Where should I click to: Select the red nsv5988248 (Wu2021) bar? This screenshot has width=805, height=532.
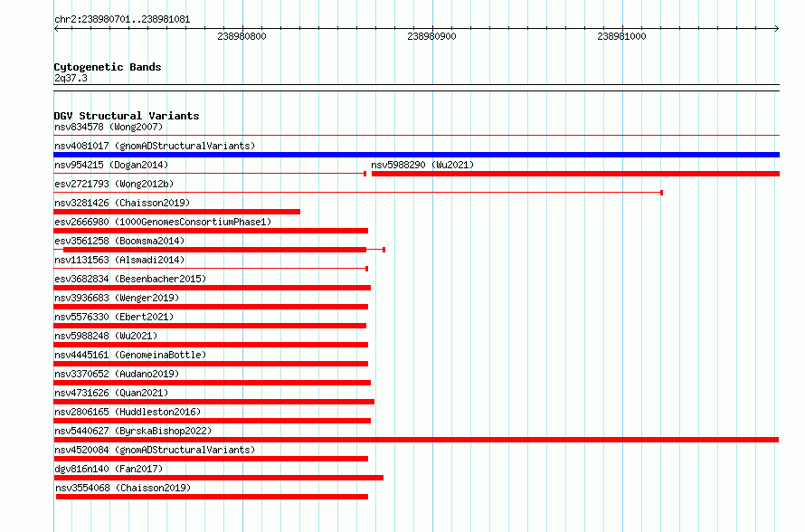211,345
